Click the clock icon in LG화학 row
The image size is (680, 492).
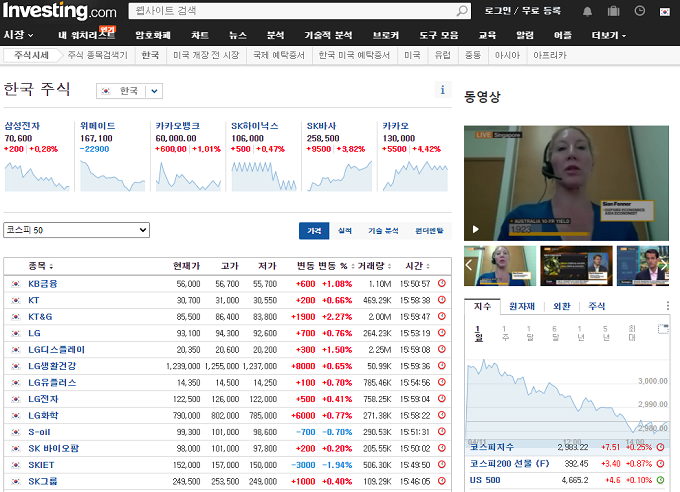coord(442,415)
